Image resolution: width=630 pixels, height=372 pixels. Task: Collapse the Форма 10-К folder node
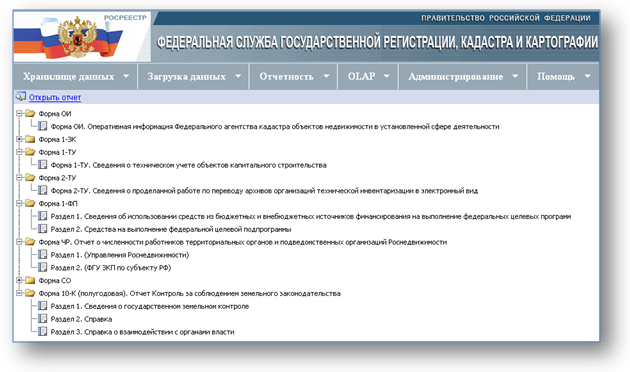pyautogui.click(x=19, y=293)
